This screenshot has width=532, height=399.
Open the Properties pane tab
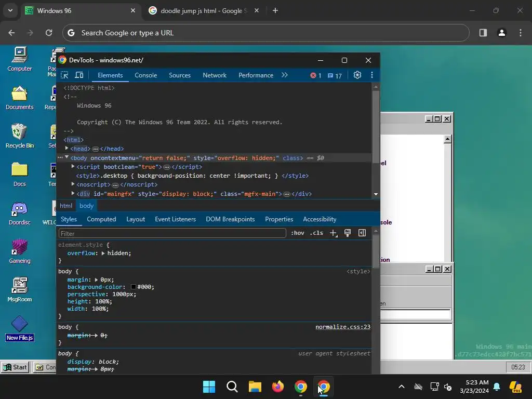point(279,219)
